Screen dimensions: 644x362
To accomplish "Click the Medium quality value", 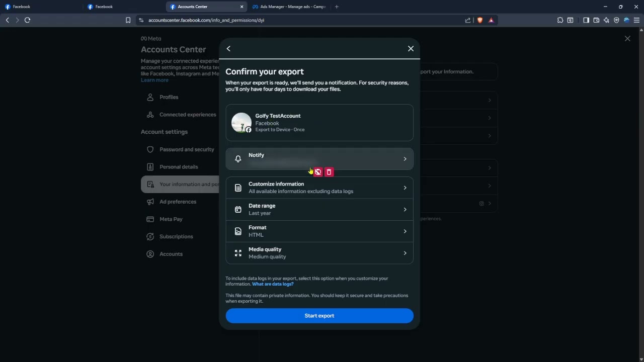I will 267,257.
